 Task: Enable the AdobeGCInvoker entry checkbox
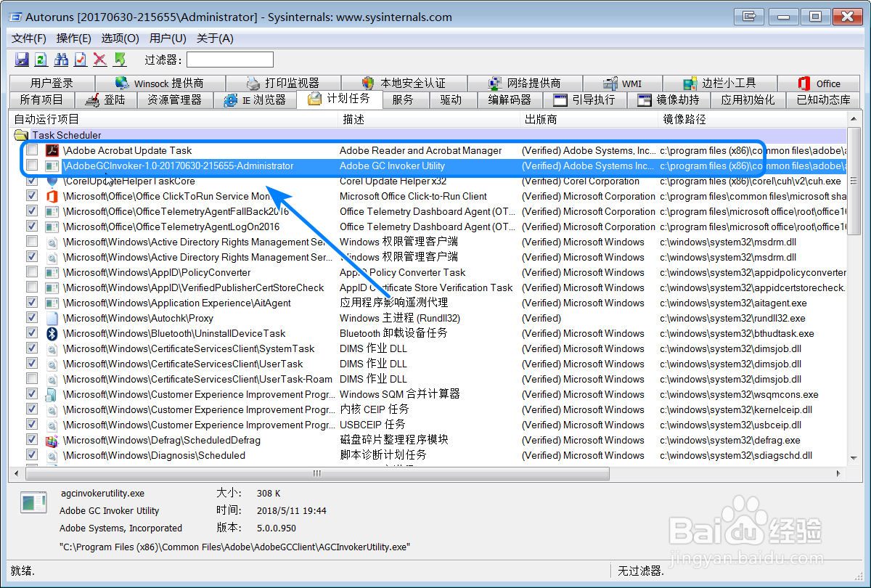pyautogui.click(x=32, y=166)
